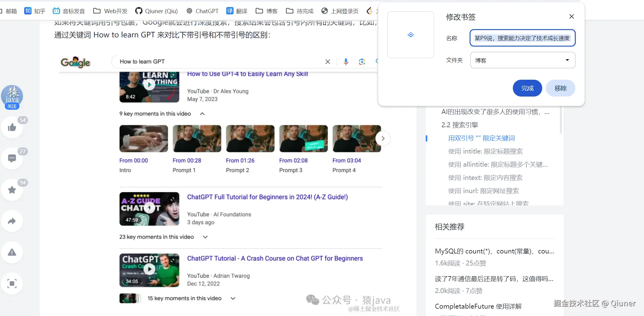Open 'ChatGPT Full Tutorial for Beginners in 2024' link
The image size is (644, 316).
point(267,197)
